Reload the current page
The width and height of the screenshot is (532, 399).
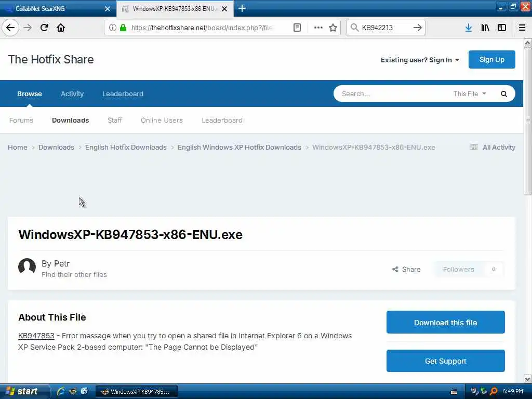coord(45,28)
